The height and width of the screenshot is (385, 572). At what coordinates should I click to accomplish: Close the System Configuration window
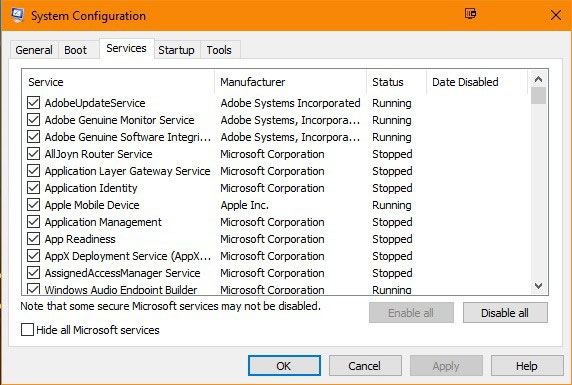click(556, 15)
